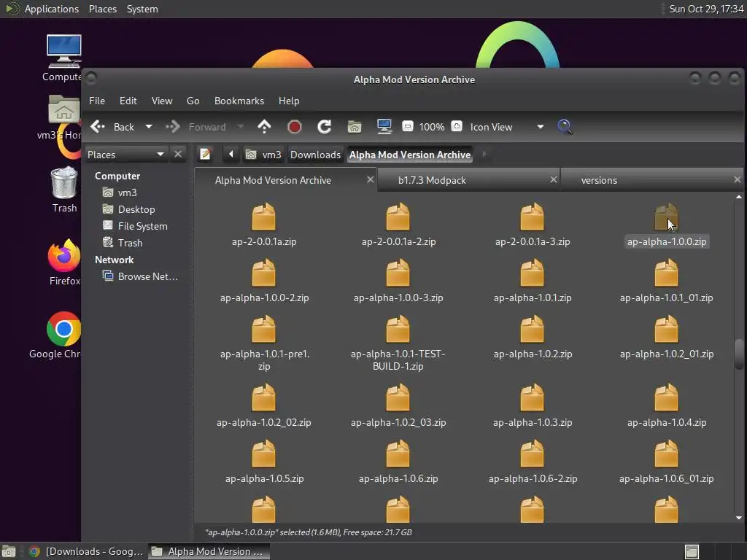Click the Computer icon in the toolbar
This screenshot has height=560, width=747.
(x=384, y=127)
